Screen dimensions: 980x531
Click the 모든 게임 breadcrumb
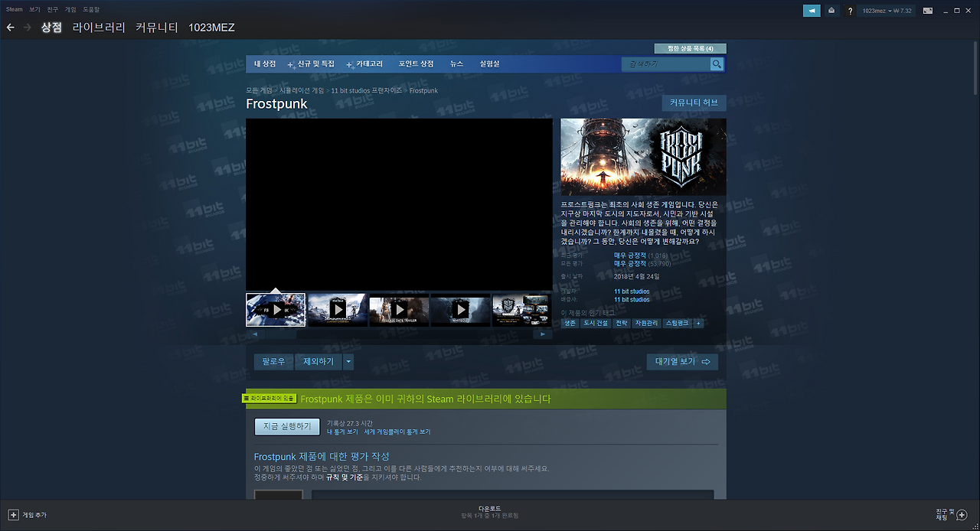click(259, 90)
